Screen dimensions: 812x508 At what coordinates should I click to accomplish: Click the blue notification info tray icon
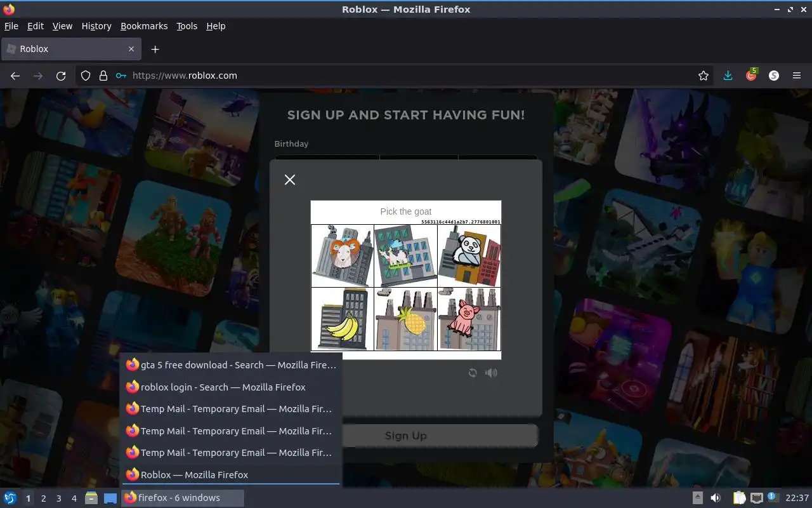773,497
